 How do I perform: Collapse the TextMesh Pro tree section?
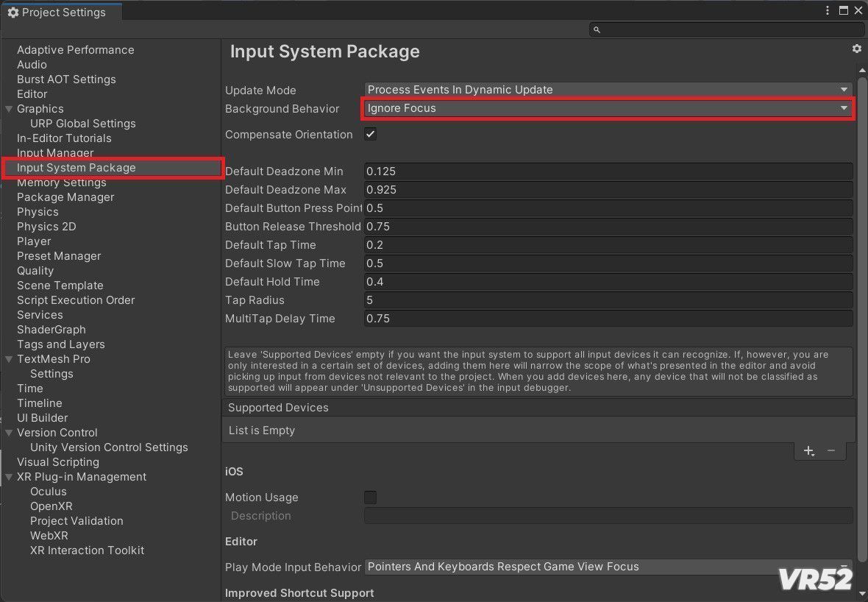coord(9,359)
